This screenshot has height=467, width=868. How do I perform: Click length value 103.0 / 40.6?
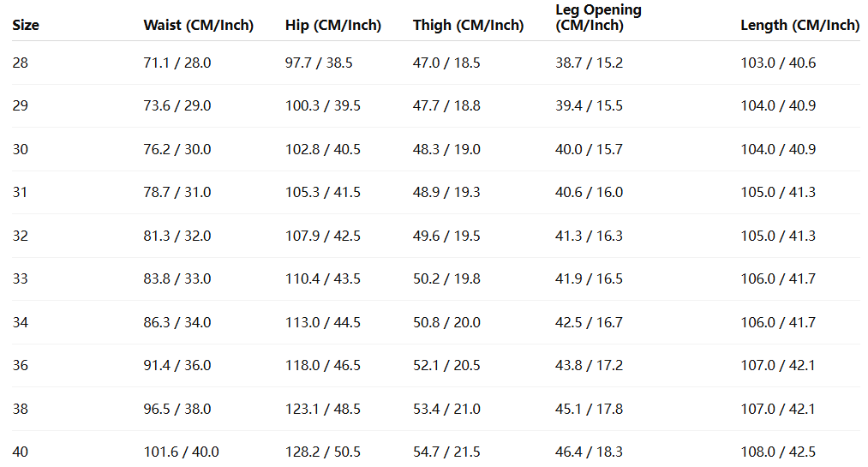point(778,63)
